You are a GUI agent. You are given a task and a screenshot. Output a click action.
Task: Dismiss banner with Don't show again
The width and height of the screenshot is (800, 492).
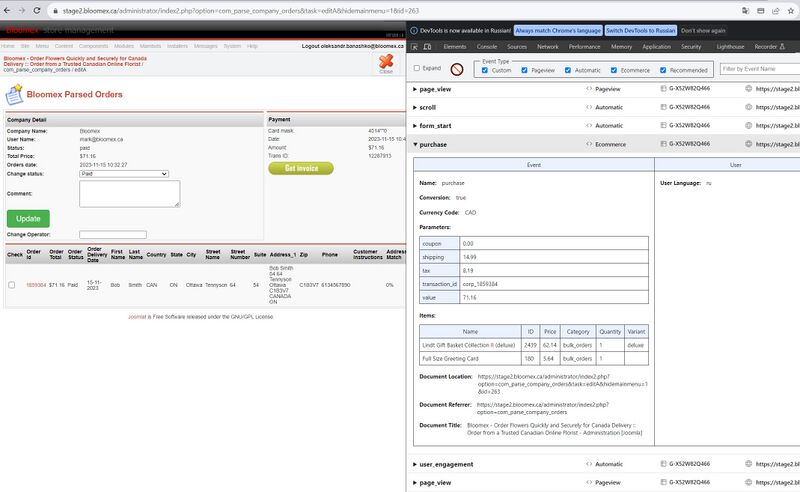(703, 31)
